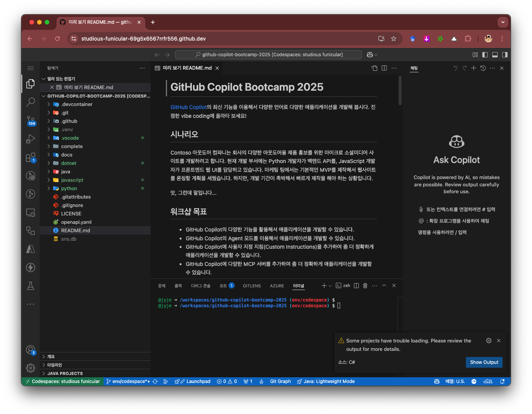
Task: Open Manage settings gear in activity bar
Action: tap(31, 368)
